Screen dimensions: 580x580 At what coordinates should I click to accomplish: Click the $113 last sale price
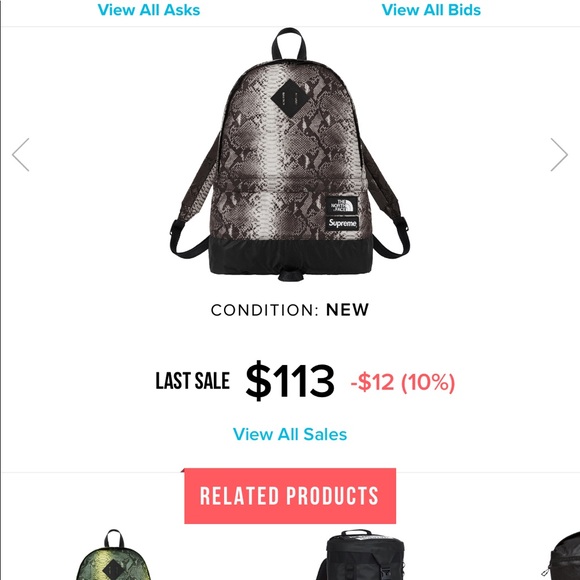290,381
